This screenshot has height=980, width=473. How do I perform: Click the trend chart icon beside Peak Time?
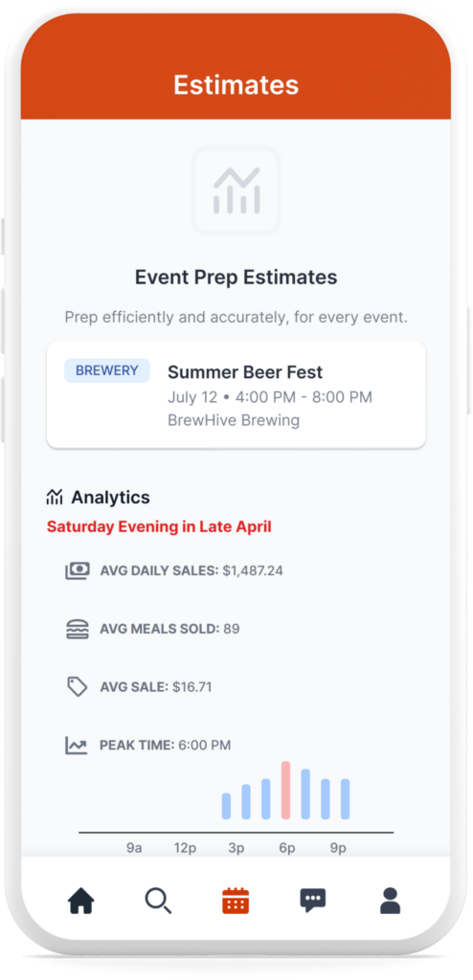(x=77, y=745)
